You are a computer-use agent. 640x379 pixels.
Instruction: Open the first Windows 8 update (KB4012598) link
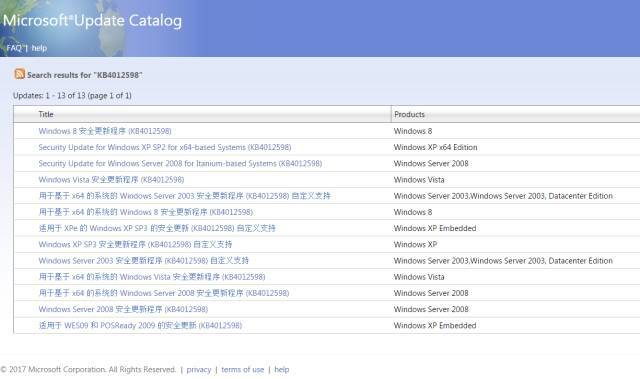coord(105,131)
